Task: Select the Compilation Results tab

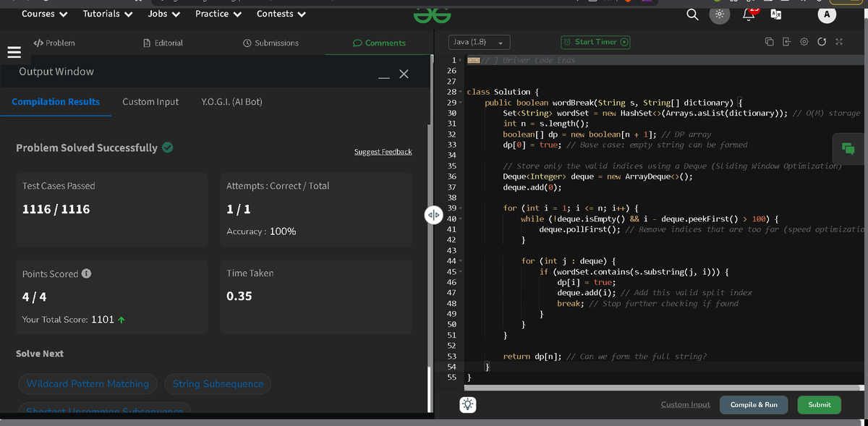Action: click(56, 102)
